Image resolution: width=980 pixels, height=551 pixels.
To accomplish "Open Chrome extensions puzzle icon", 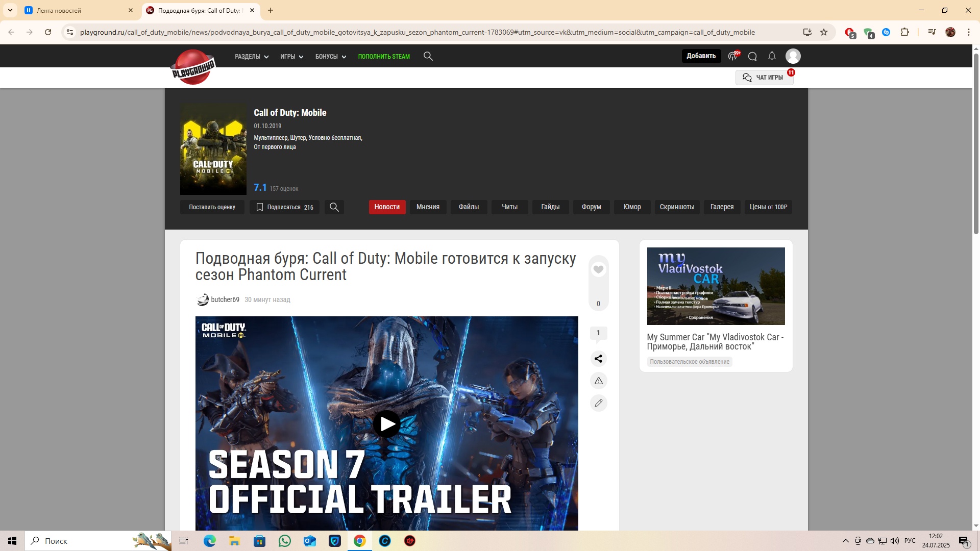I will [904, 32].
